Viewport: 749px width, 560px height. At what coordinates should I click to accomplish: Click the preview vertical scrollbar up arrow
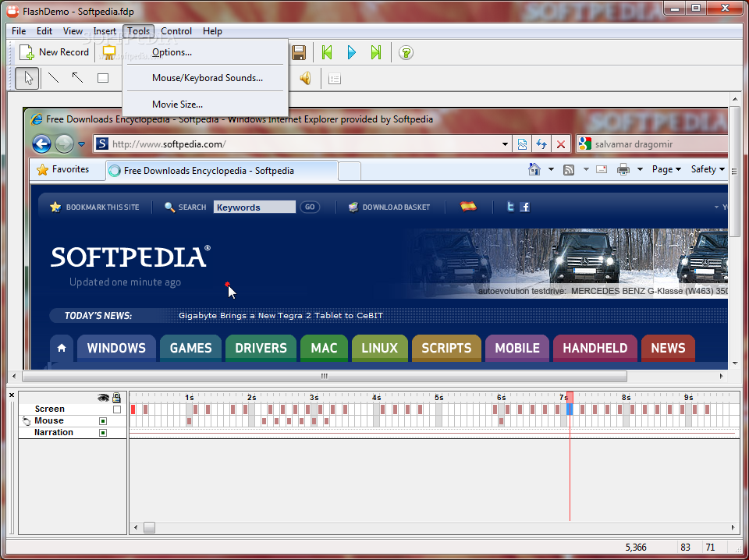pyautogui.click(x=735, y=99)
